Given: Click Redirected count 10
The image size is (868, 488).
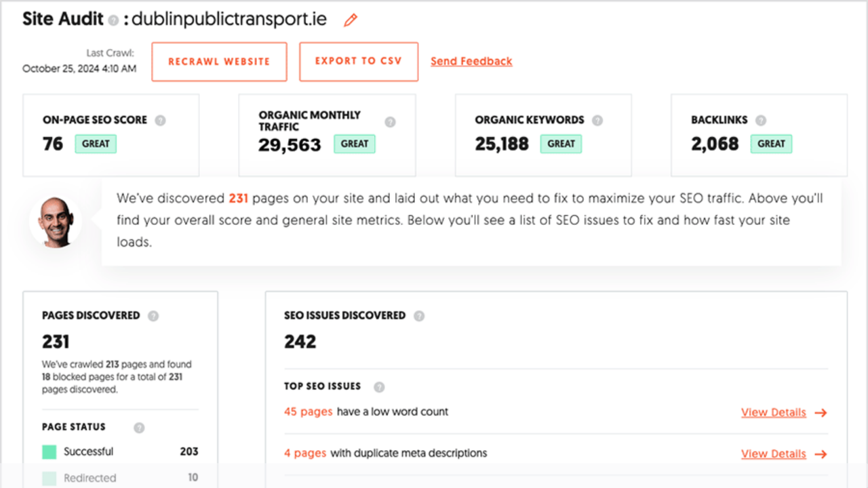Looking at the screenshot, I should click(x=193, y=478).
